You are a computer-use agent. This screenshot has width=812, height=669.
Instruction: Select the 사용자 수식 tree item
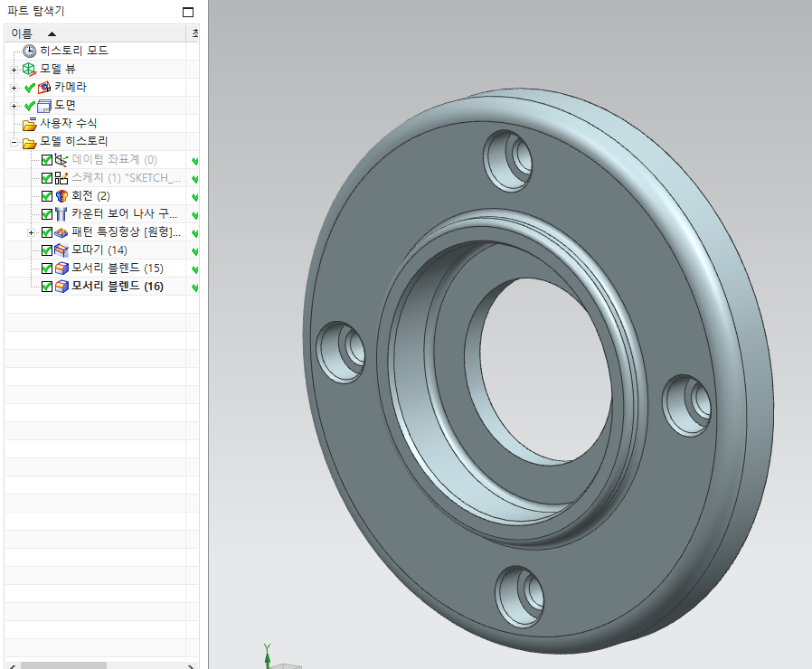(69, 123)
